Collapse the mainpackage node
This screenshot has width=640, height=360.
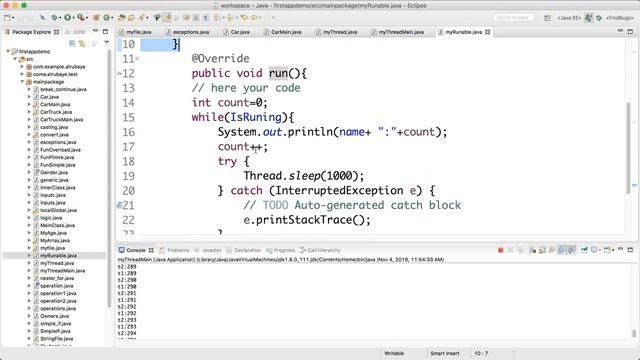pyautogui.click(x=22, y=82)
